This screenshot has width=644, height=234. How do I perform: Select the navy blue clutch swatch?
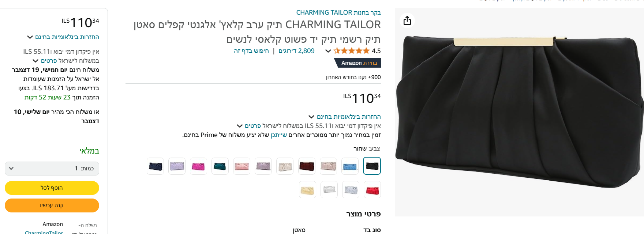(x=155, y=166)
